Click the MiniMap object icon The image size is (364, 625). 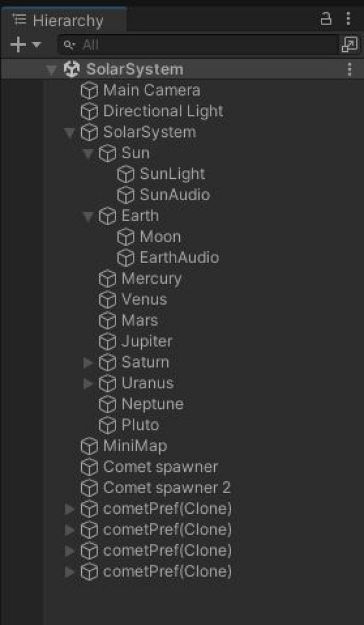tap(91, 446)
